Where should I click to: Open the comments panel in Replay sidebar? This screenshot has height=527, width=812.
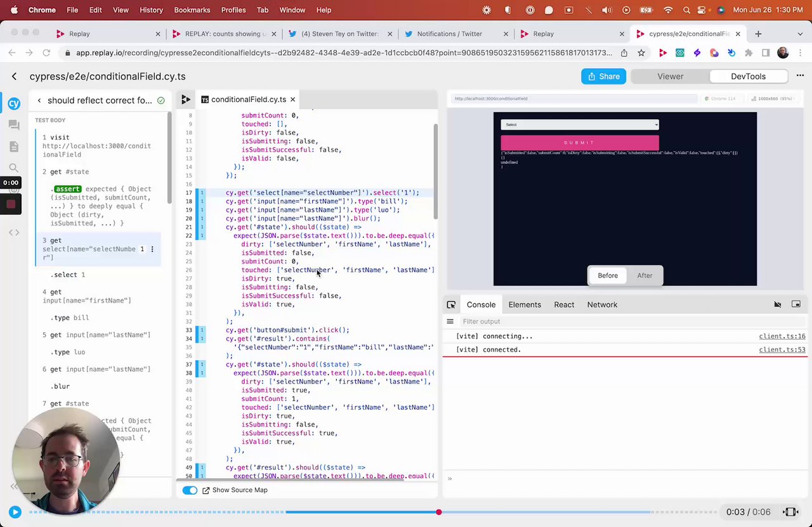tap(14, 125)
